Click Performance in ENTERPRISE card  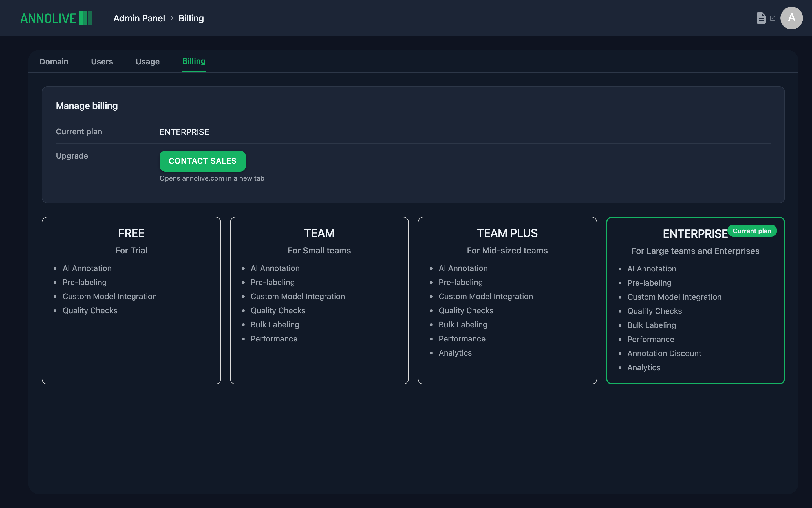point(651,339)
